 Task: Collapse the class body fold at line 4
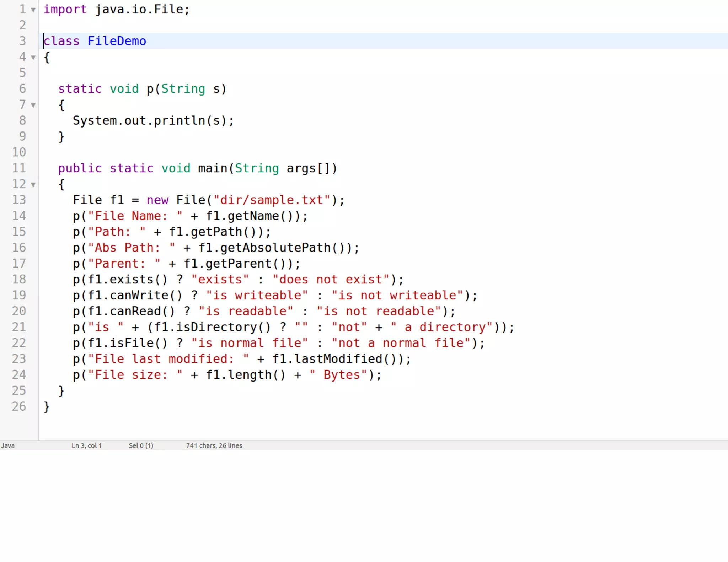point(33,58)
